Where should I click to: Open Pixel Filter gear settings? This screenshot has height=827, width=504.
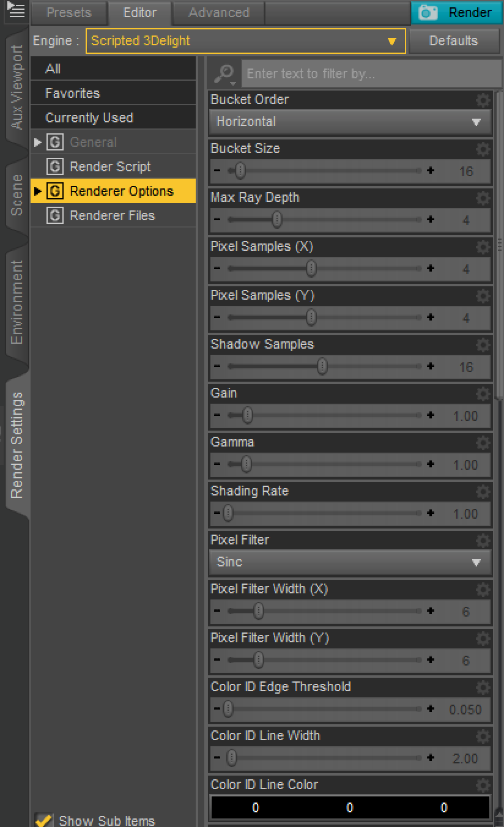pos(483,540)
